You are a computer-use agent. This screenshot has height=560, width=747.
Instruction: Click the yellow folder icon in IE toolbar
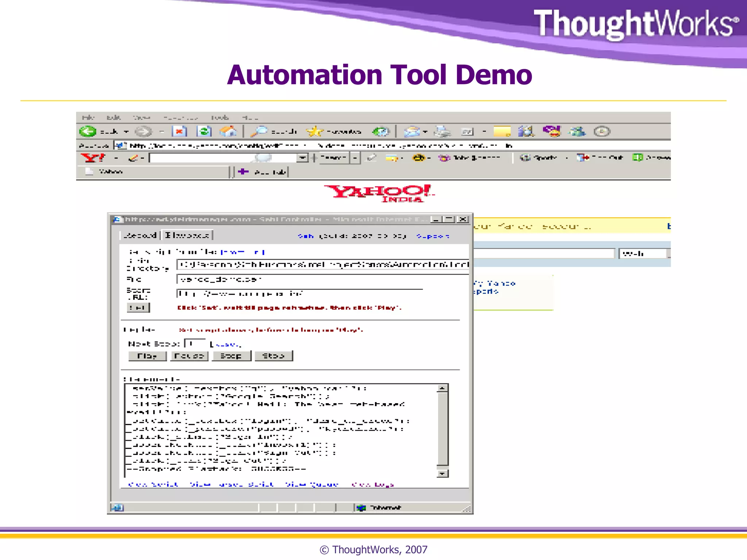502,131
